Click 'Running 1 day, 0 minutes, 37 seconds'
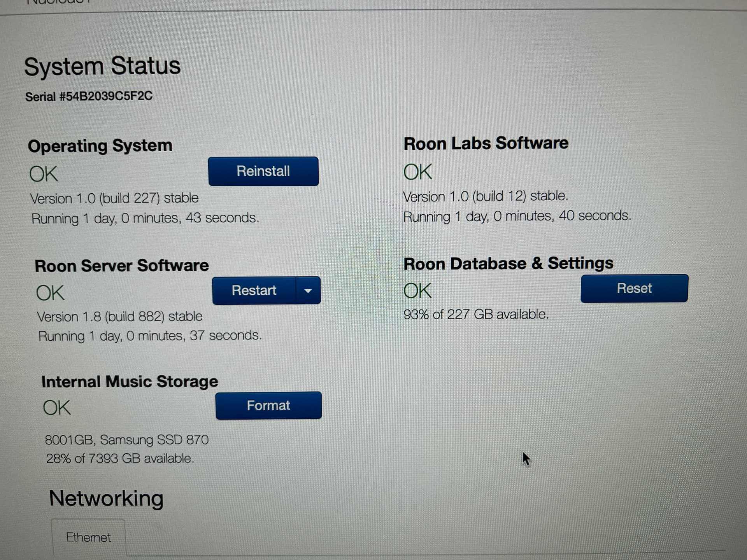The width and height of the screenshot is (747, 560). point(150,336)
